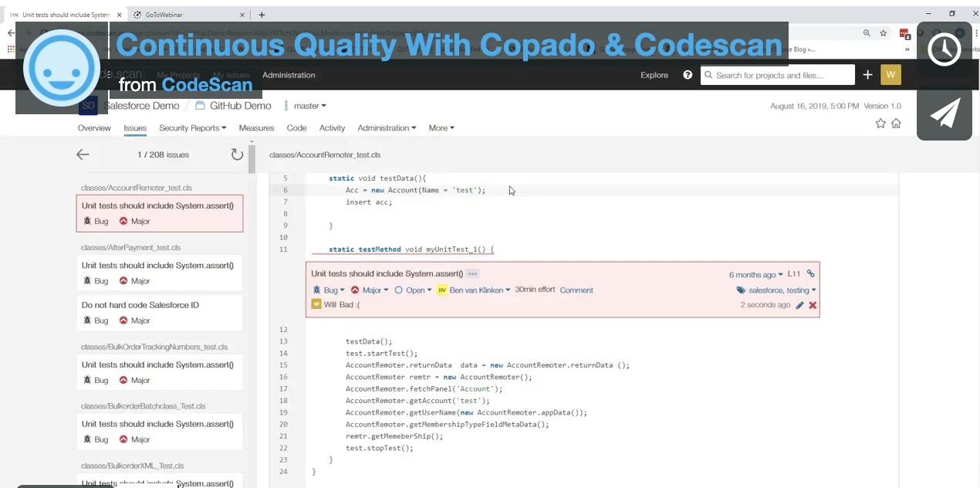This screenshot has width=980, height=488.
Task: Go back using the left arrow icon
Action: click(x=83, y=154)
